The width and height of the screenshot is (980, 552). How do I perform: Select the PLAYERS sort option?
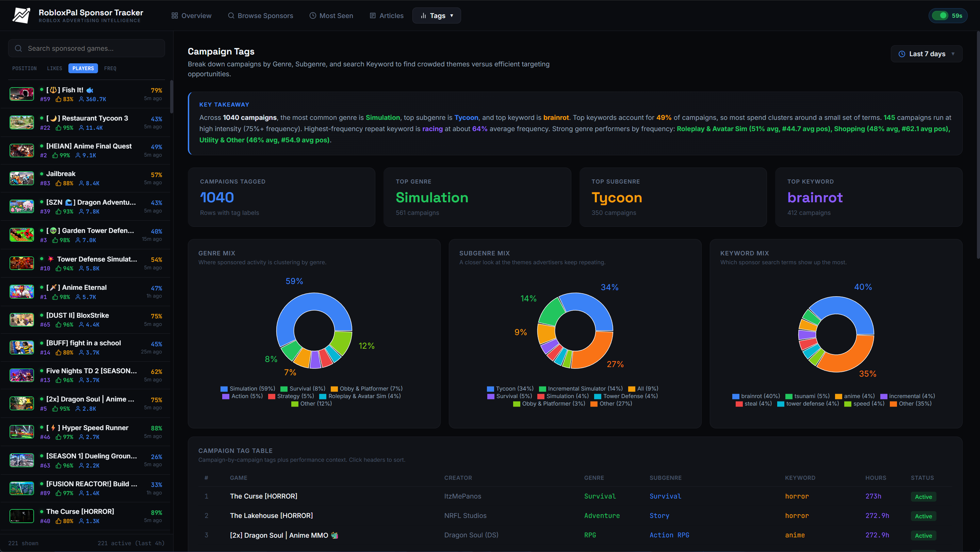pos(83,68)
